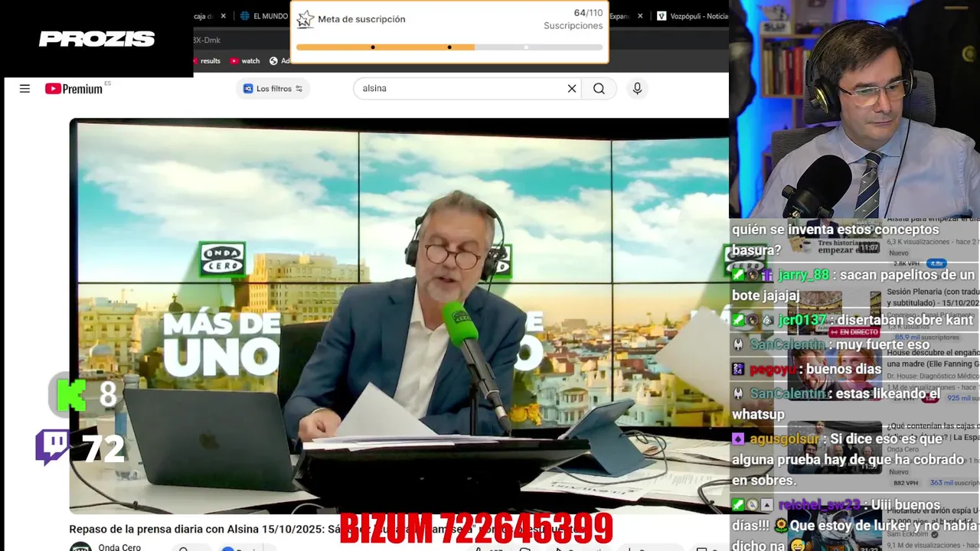This screenshot has width=980, height=551.
Task: Open the Onda Cero channel avatar
Action: point(80,546)
